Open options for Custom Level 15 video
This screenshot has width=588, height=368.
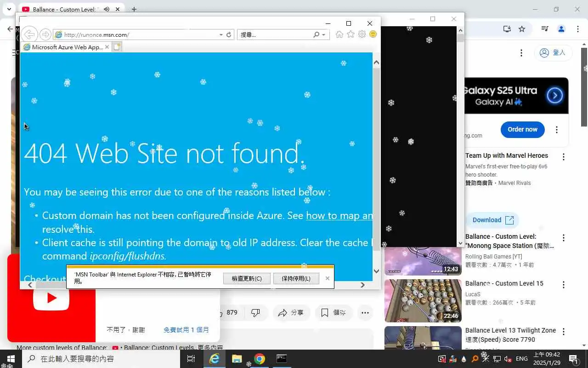pos(564,285)
